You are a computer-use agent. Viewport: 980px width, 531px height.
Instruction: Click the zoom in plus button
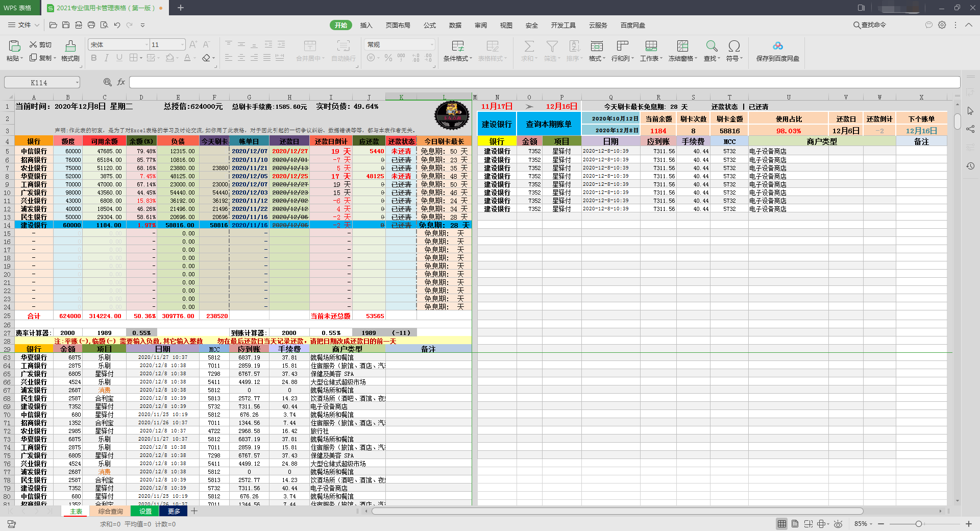coord(968,524)
